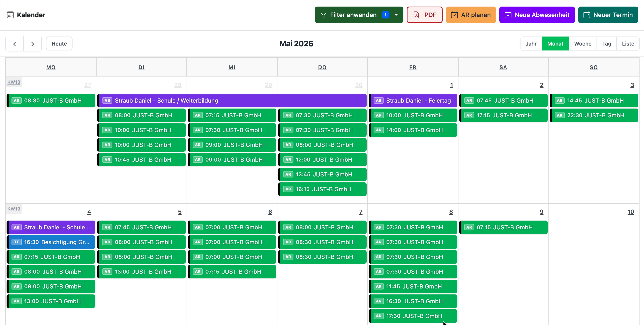Go to previous month arrow
644x325 pixels.
click(15, 44)
